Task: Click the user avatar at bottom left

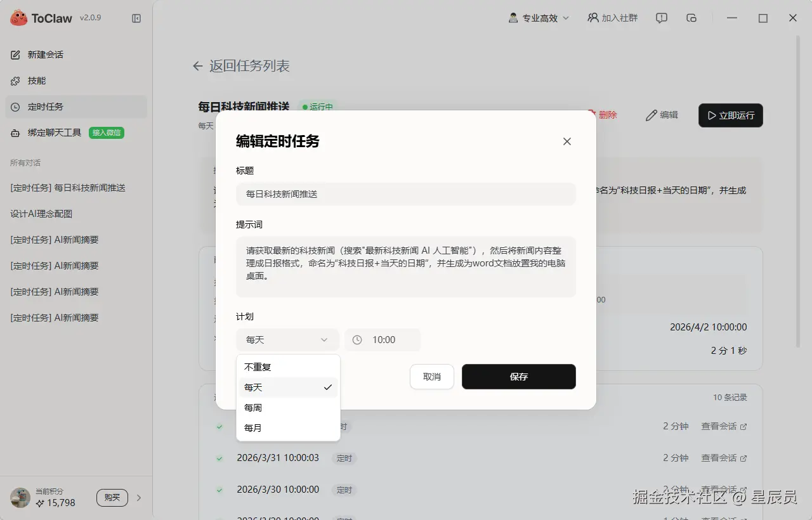Action: click(x=20, y=498)
